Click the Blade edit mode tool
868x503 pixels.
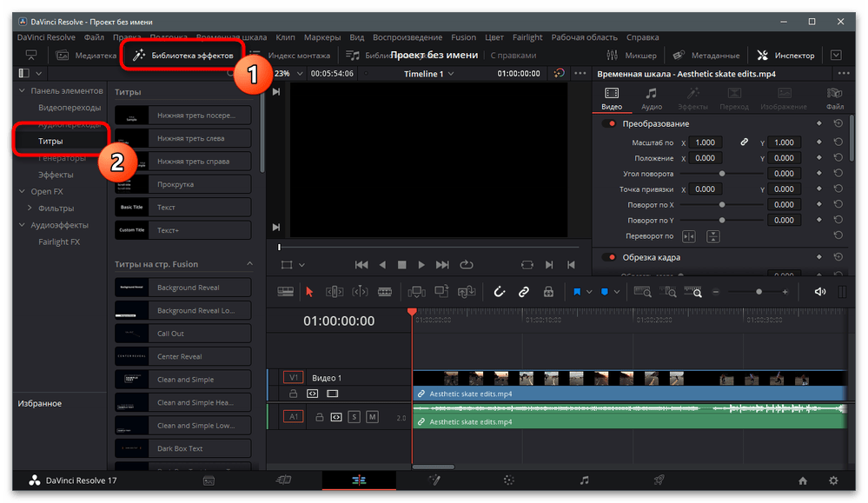(385, 293)
